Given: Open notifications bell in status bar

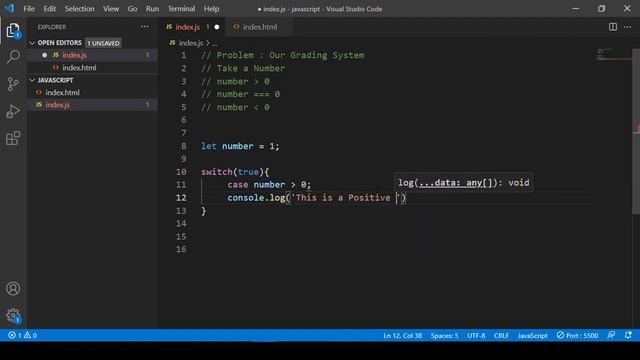Looking at the screenshot, I should [x=628, y=335].
